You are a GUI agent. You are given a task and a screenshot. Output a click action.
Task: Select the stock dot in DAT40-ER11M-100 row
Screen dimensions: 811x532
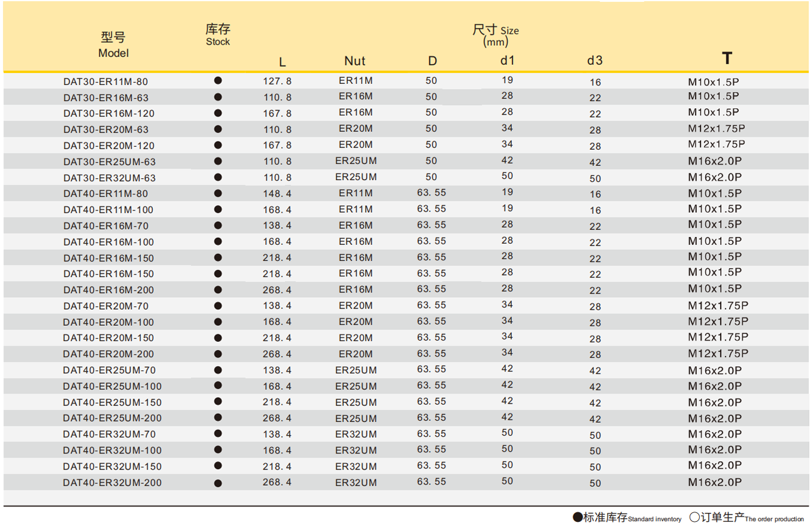tap(218, 209)
